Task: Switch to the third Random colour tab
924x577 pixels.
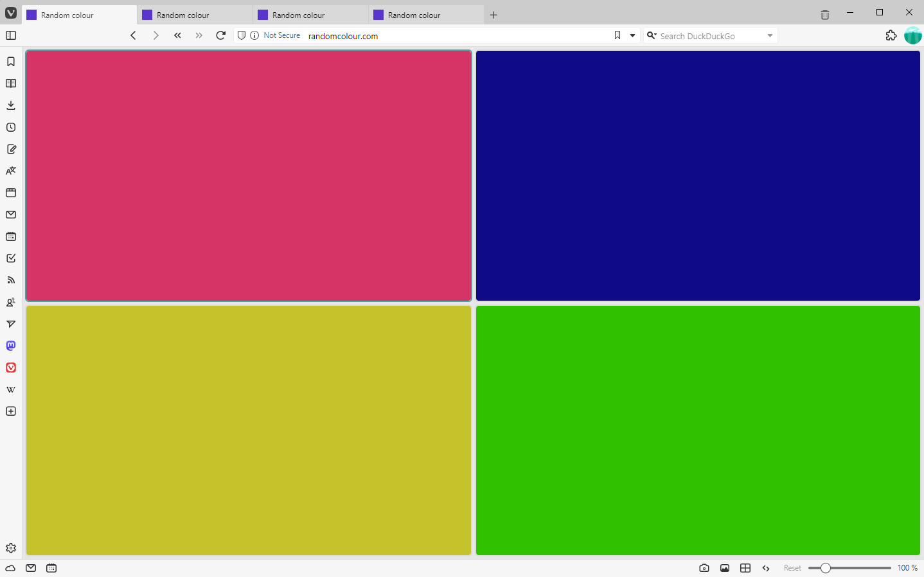Action: pyautogui.click(x=310, y=15)
